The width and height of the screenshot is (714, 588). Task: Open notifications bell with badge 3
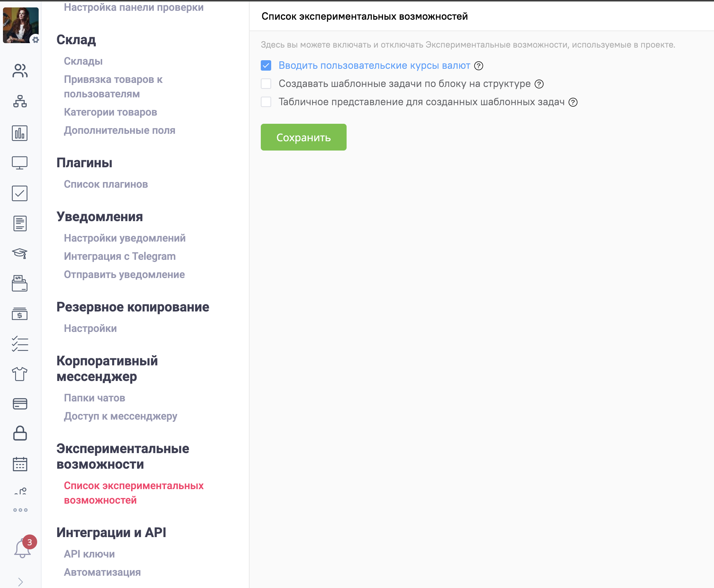coord(22,548)
